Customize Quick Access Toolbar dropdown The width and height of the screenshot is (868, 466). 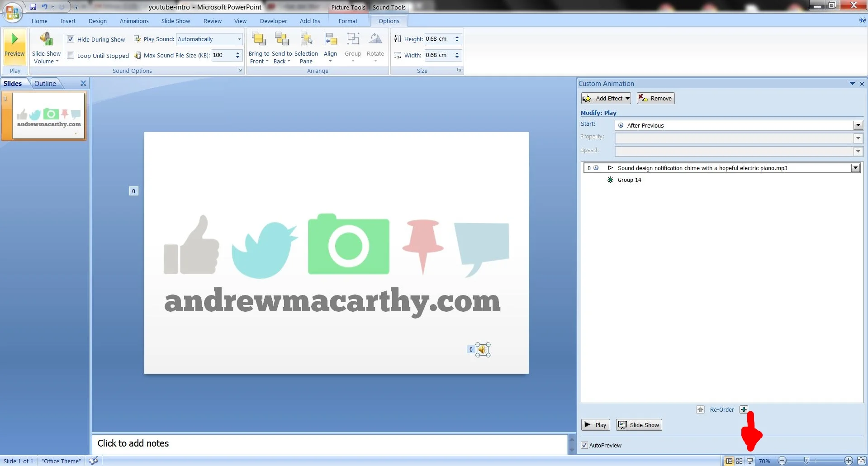click(x=76, y=7)
